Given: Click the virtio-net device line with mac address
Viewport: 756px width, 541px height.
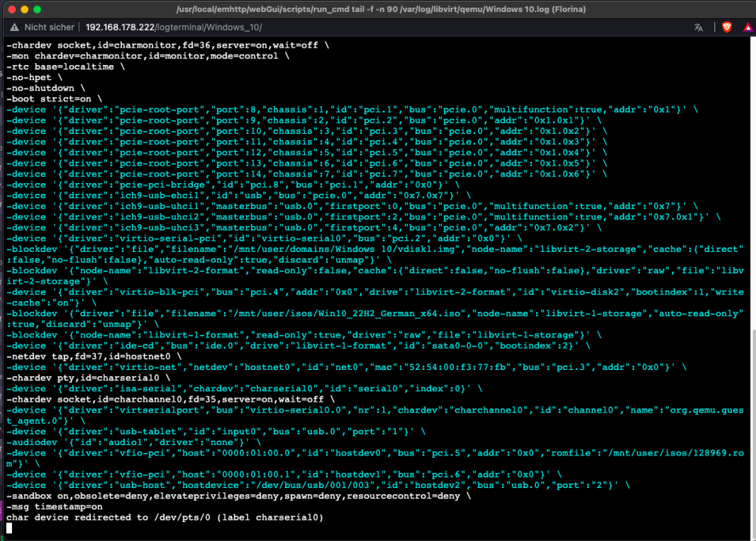Looking at the screenshot, I should 346,367.
